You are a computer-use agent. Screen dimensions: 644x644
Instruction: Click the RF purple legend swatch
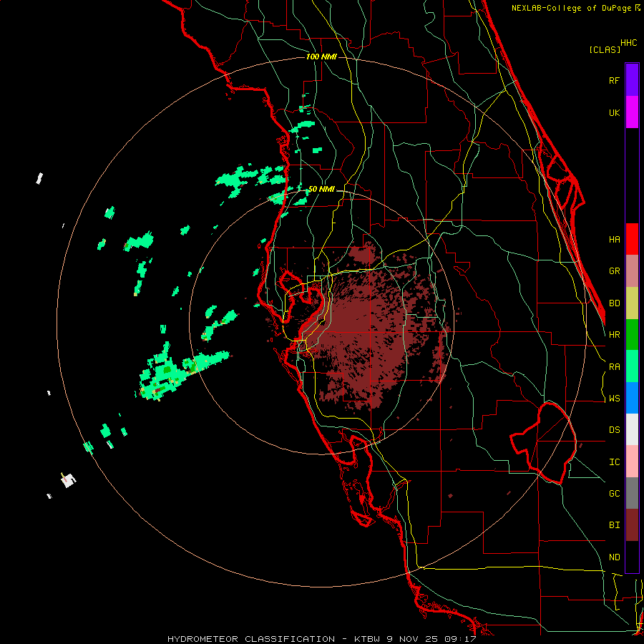pyautogui.click(x=632, y=80)
